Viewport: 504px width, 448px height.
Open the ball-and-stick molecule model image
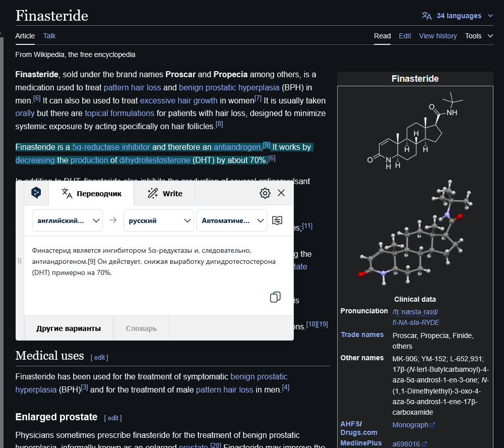tap(415, 233)
